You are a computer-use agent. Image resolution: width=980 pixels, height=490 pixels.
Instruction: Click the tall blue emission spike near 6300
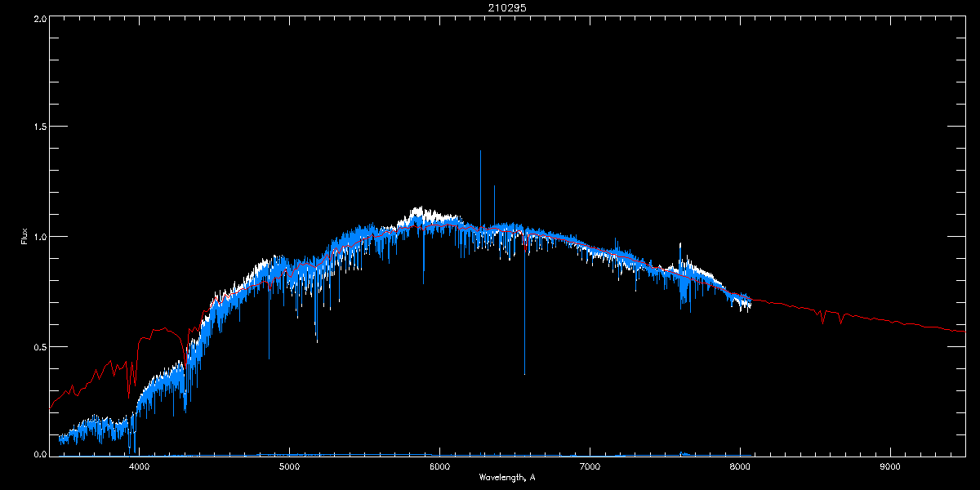480,188
